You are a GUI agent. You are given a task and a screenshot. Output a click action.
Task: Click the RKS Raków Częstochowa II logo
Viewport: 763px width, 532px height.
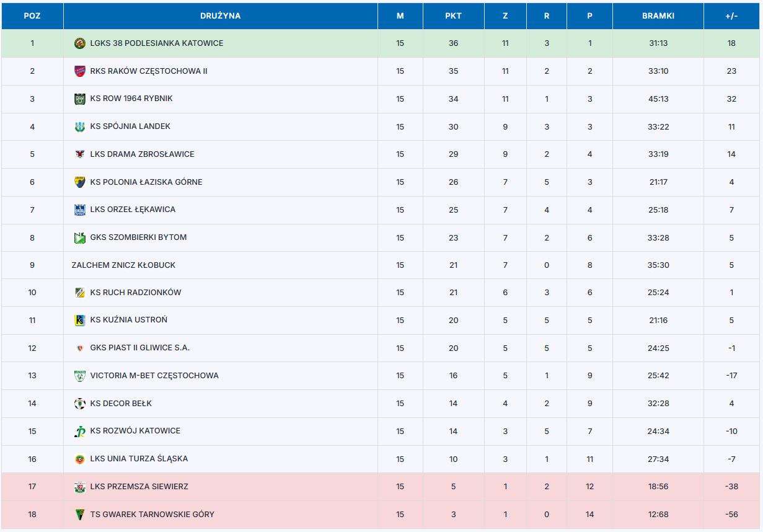(79, 71)
